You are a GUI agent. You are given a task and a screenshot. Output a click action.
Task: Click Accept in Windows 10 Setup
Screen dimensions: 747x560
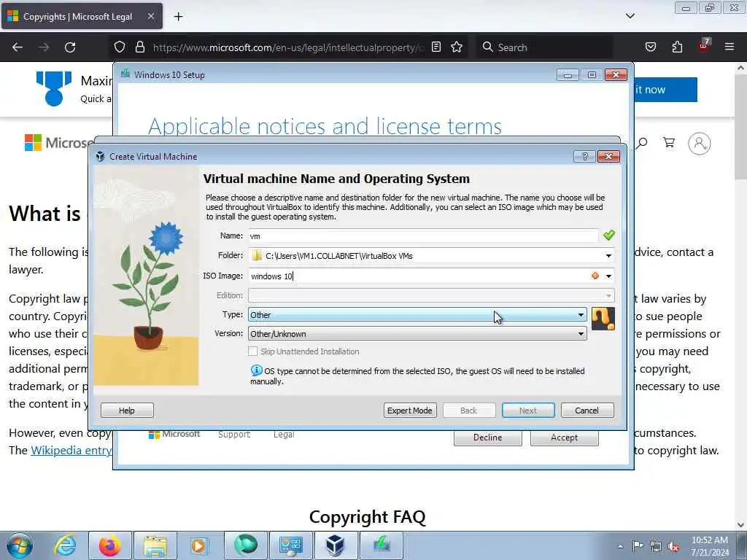coord(564,437)
